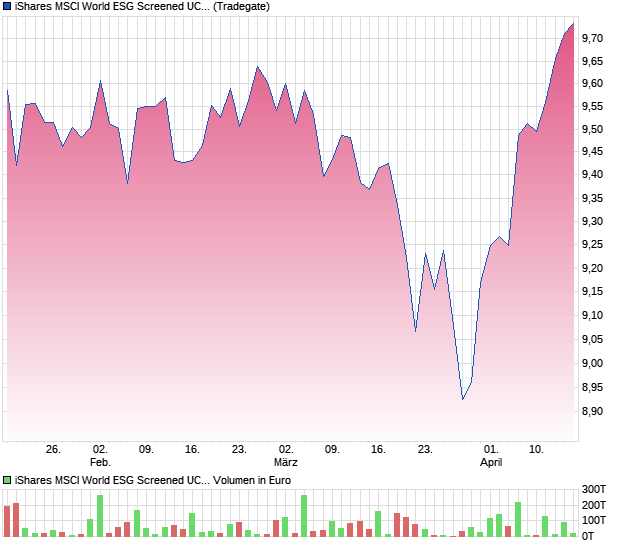Click the 9,45 price axis label
620x546 pixels.
(x=592, y=151)
